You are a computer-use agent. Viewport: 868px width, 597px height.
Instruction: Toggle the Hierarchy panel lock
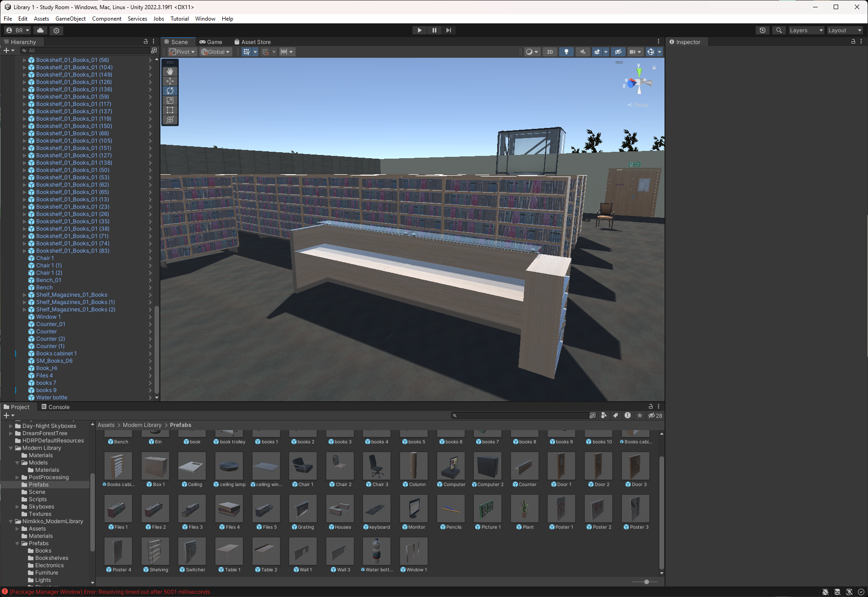coord(146,42)
